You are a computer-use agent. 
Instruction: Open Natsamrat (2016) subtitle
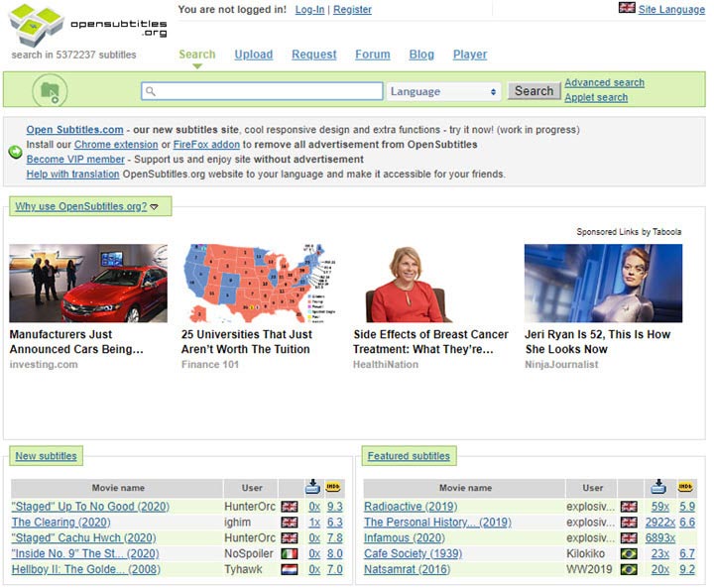[x=408, y=569]
